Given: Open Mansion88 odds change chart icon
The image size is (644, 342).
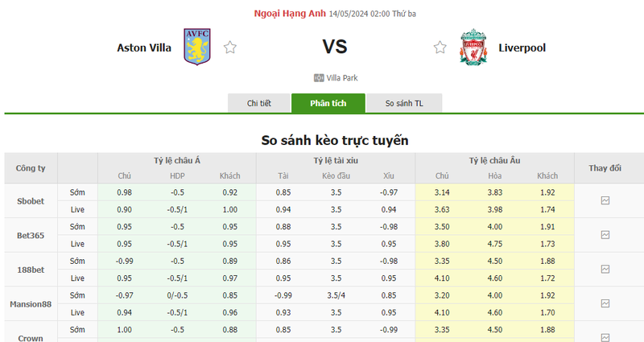Looking at the screenshot, I should [x=605, y=303].
